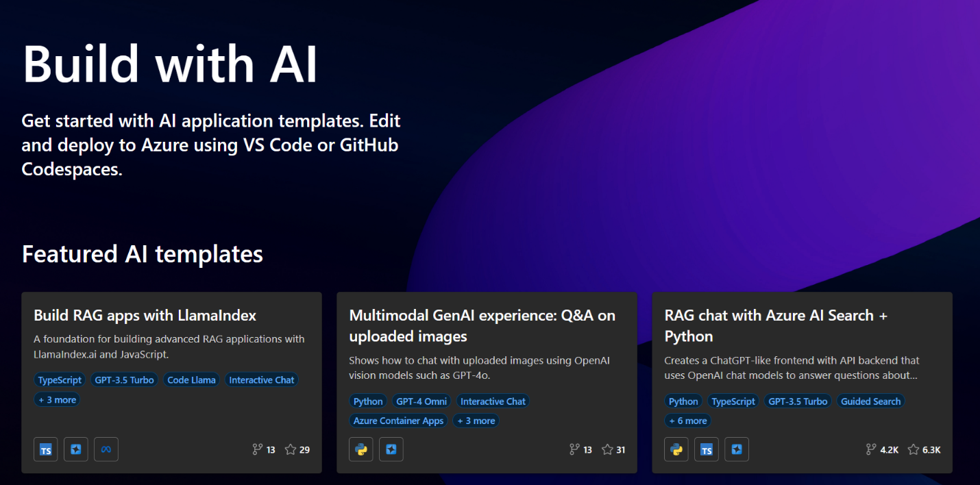Select TypeScript tag on the LlamaIndex card
The image size is (980, 485).
(60, 380)
